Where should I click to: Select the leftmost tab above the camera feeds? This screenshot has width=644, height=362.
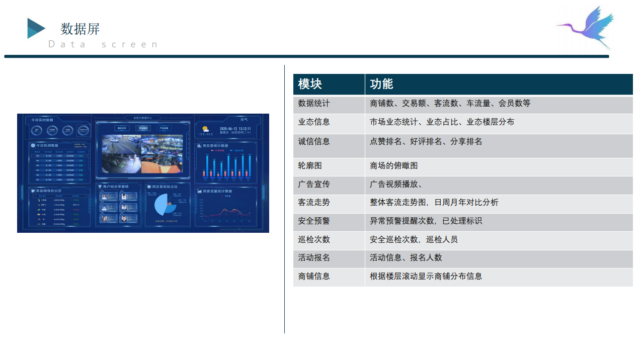(122, 128)
